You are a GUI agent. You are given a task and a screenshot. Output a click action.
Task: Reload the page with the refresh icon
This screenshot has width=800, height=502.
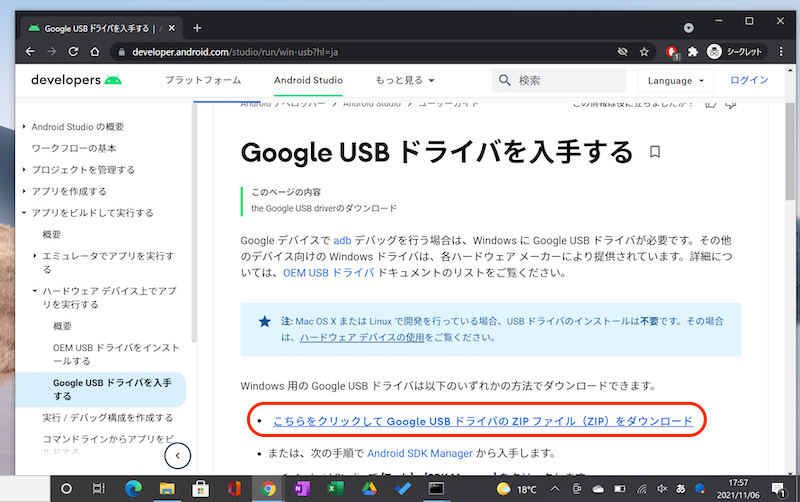coord(74,51)
